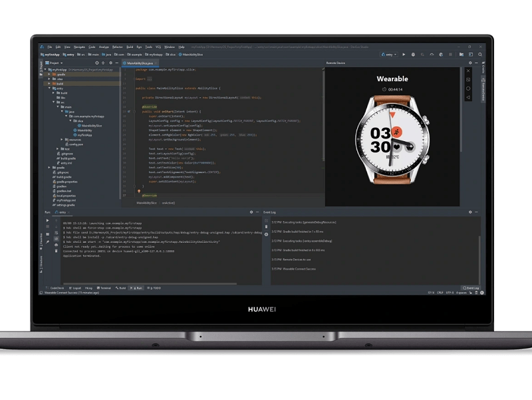Collapse the src folder node
Image resolution: width=532 pixels, height=400 pixels.
pyautogui.click(x=54, y=102)
